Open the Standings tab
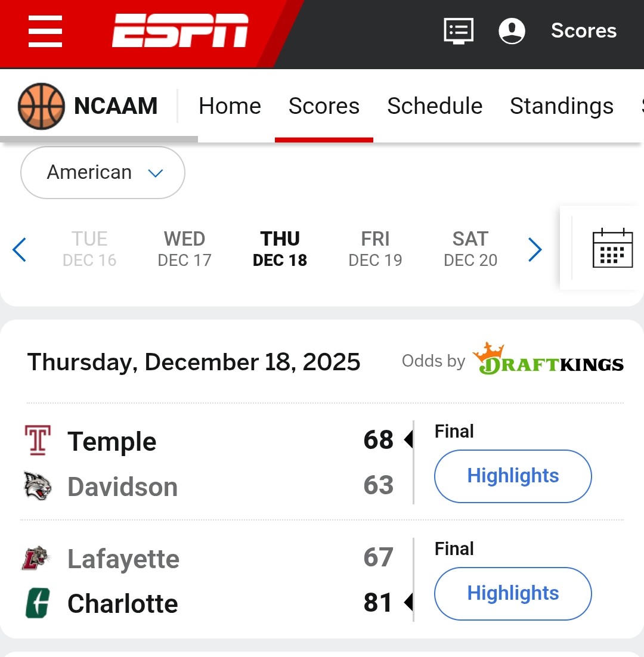This screenshot has width=644, height=657. 561,106
